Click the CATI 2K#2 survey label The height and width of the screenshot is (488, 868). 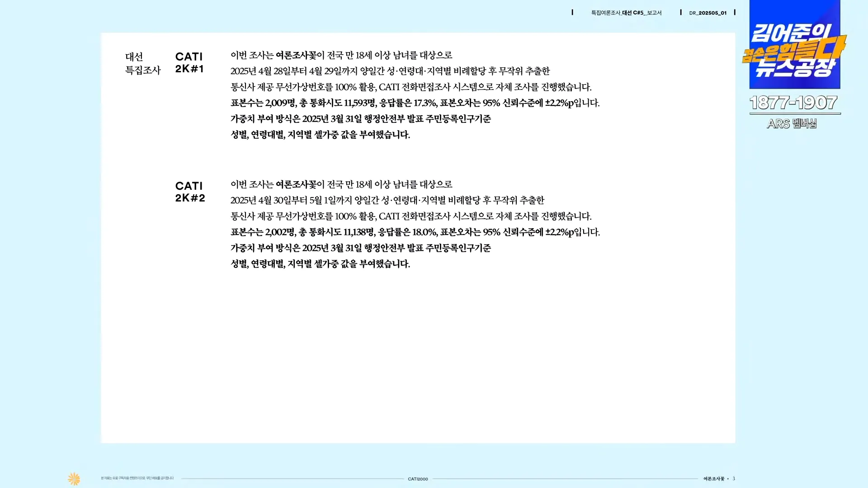tap(190, 192)
